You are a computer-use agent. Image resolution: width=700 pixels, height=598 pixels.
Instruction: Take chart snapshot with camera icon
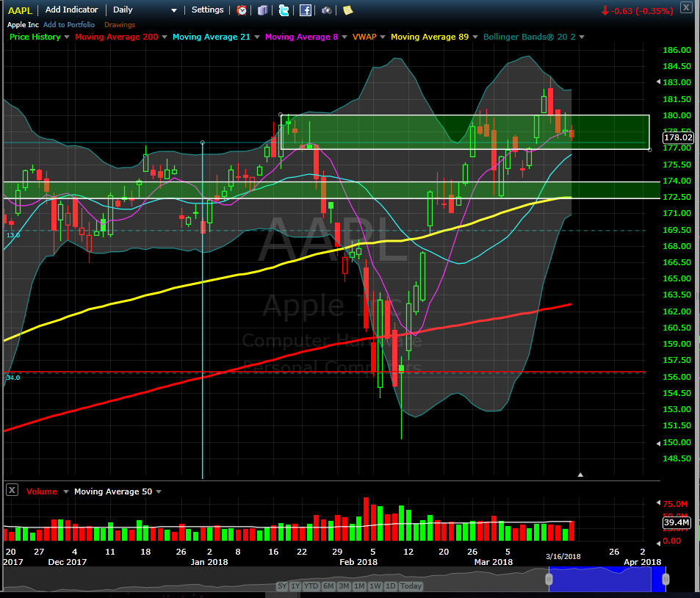[327, 10]
